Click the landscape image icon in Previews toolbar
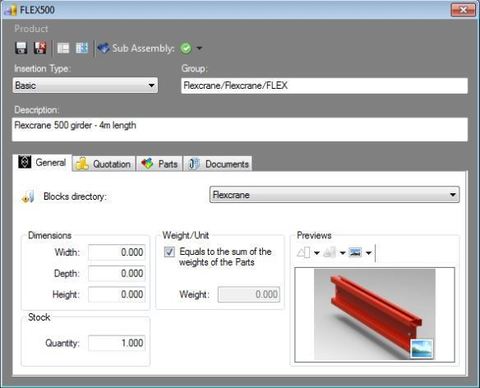The width and height of the screenshot is (480, 388). pos(355,253)
